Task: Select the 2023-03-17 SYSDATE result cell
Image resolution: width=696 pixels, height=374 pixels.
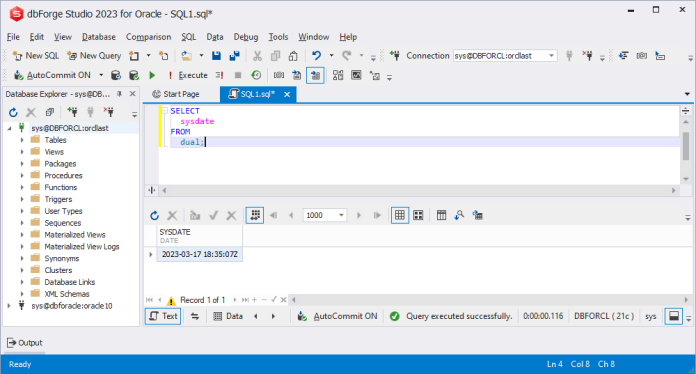Action: coord(199,254)
